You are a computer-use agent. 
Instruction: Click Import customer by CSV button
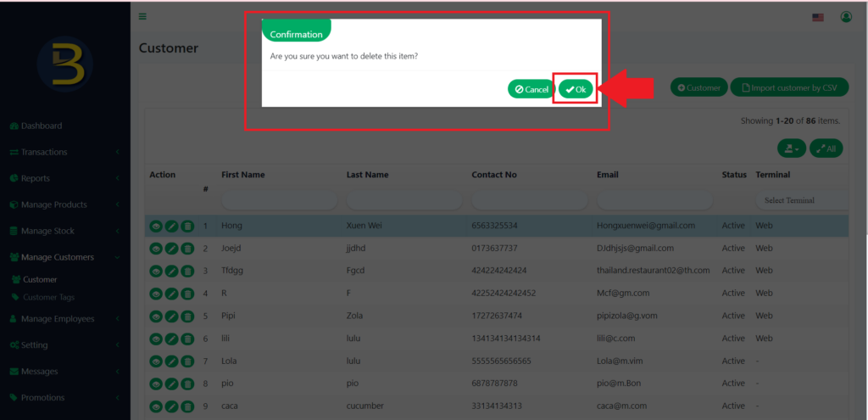click(x=789, y=87)
